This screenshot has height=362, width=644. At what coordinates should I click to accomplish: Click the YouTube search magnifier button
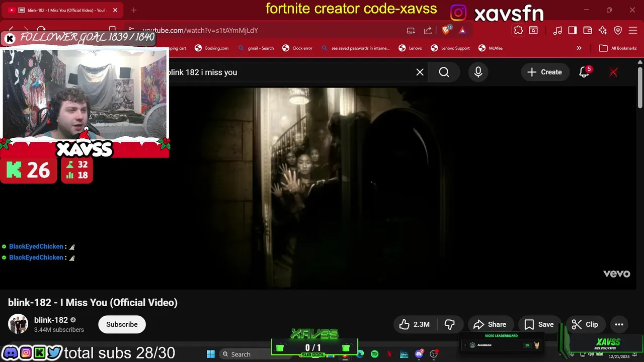(x=444, y=72)
